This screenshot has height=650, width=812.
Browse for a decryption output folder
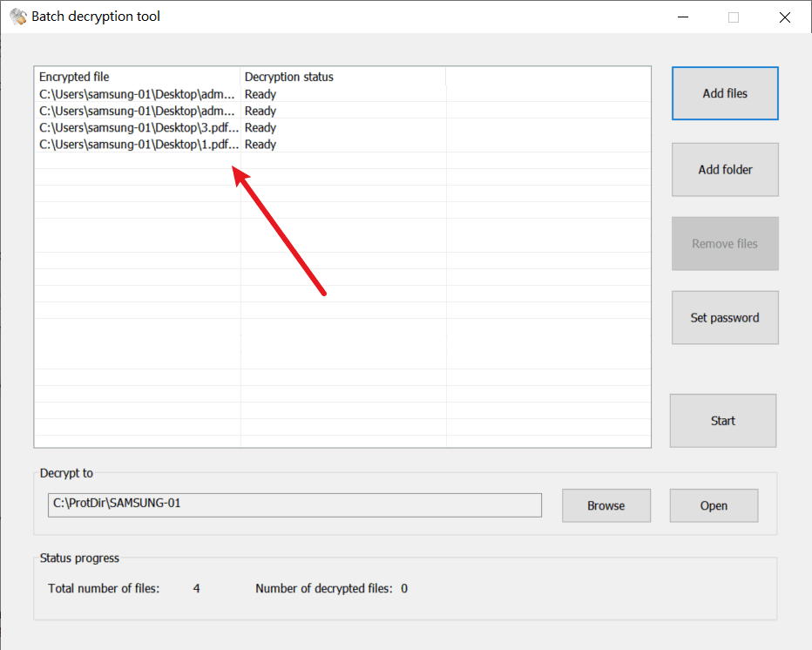pyautogui.click(x=606, y=505)
